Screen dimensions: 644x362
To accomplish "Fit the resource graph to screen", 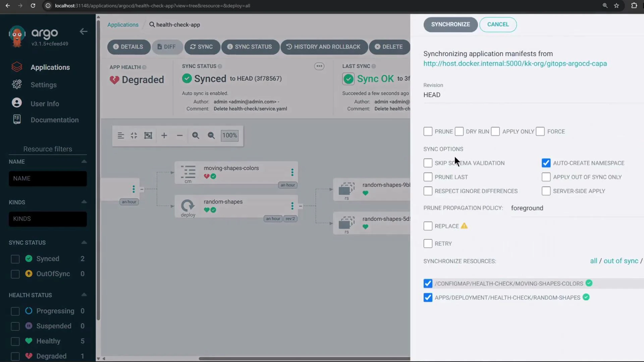I will point(148,135).
